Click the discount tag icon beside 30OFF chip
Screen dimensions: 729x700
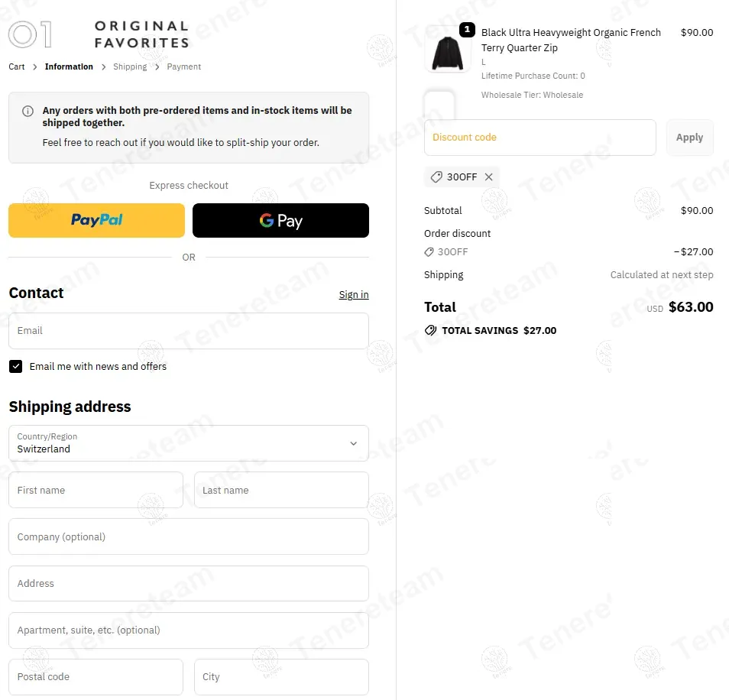click(x=436, y=177)
